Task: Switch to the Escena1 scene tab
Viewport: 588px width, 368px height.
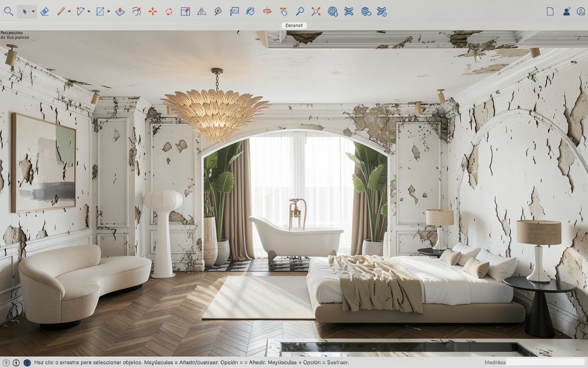Action: (x=294, y=25)
